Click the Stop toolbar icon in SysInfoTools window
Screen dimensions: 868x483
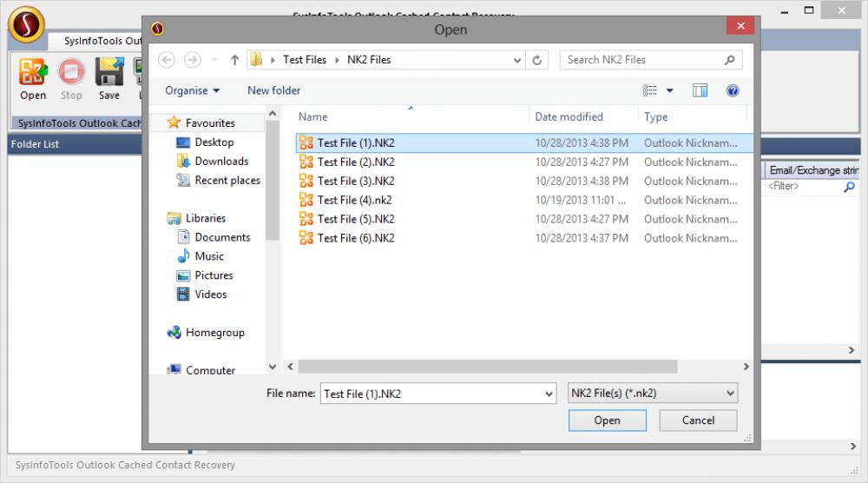(x=71, y=79)
